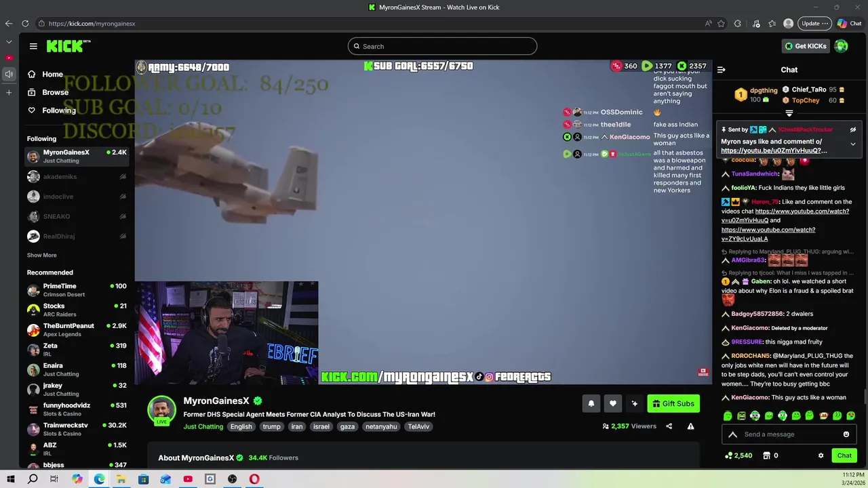Screen dimensions: 868x488
Task: Click the Search input field
Action: click(x=442, y=46)
